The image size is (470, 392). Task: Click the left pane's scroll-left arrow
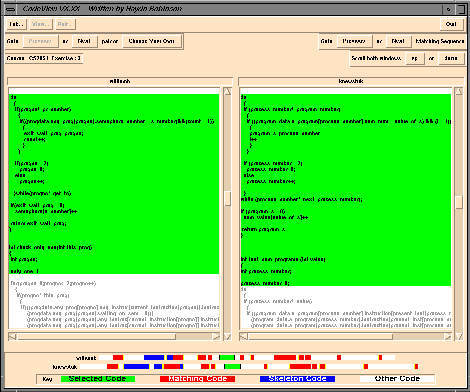12,337
